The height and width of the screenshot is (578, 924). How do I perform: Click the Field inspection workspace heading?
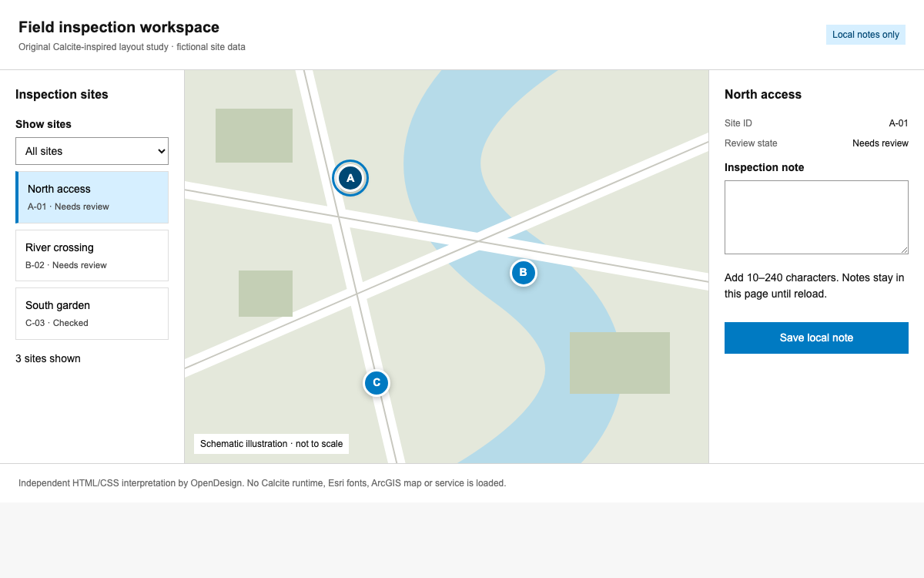119,27
